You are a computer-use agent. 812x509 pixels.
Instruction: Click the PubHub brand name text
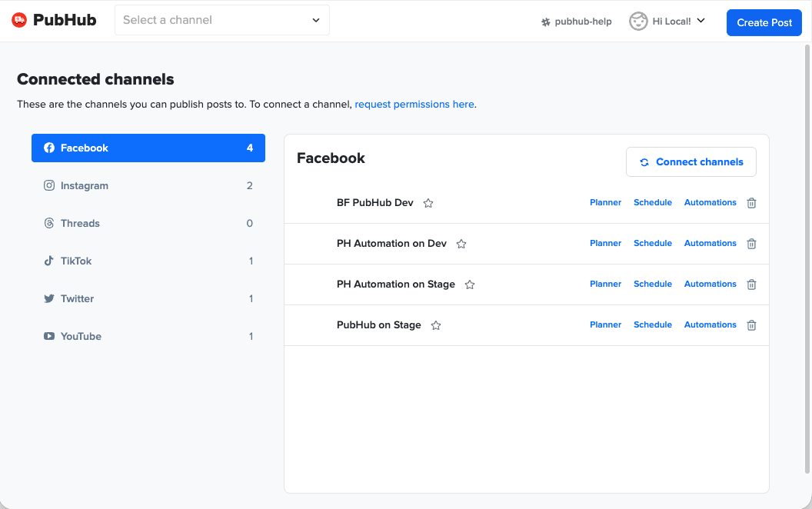point(65,20)
